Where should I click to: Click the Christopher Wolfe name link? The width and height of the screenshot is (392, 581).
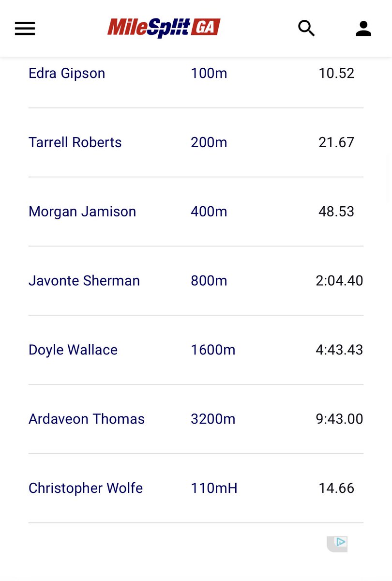coord(86,488)
